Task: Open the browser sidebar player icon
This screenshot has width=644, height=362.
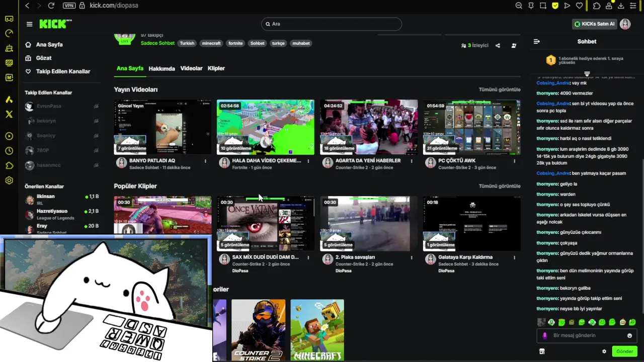Action: (9, 136)
